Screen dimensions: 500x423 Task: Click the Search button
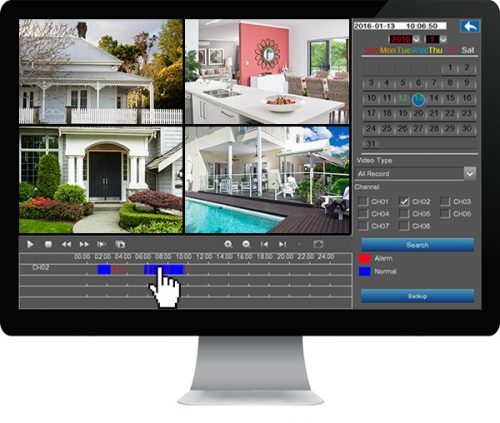point(417,245)
